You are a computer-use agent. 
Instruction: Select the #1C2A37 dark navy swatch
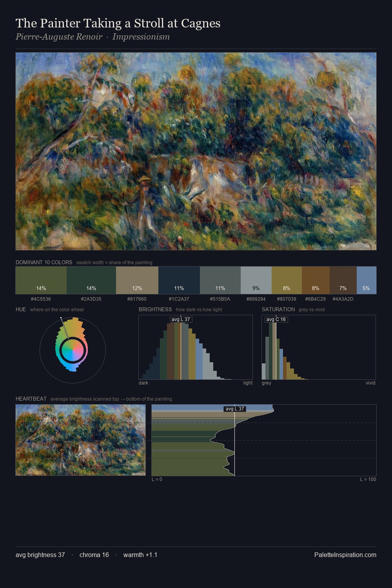click(179, 280)
